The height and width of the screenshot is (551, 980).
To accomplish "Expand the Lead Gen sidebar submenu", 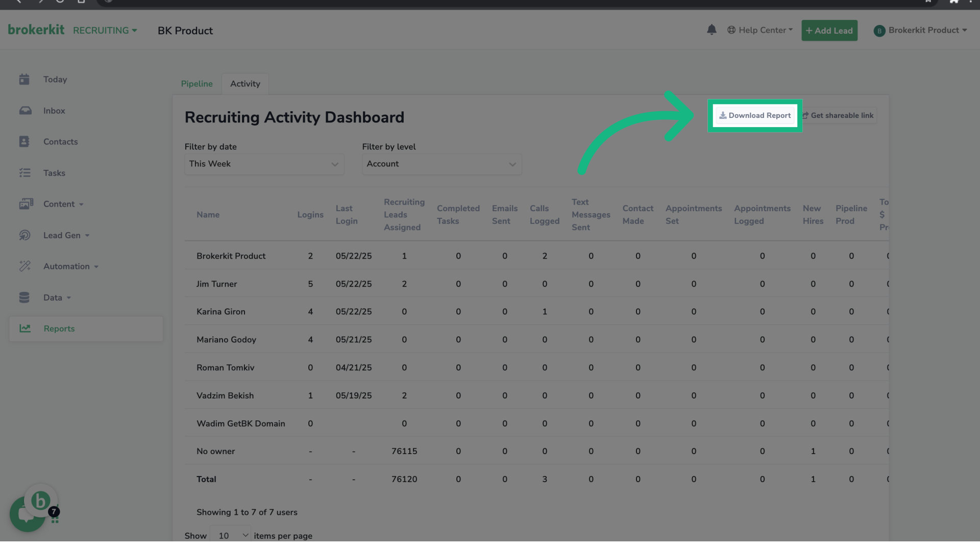I will point(66,235).
